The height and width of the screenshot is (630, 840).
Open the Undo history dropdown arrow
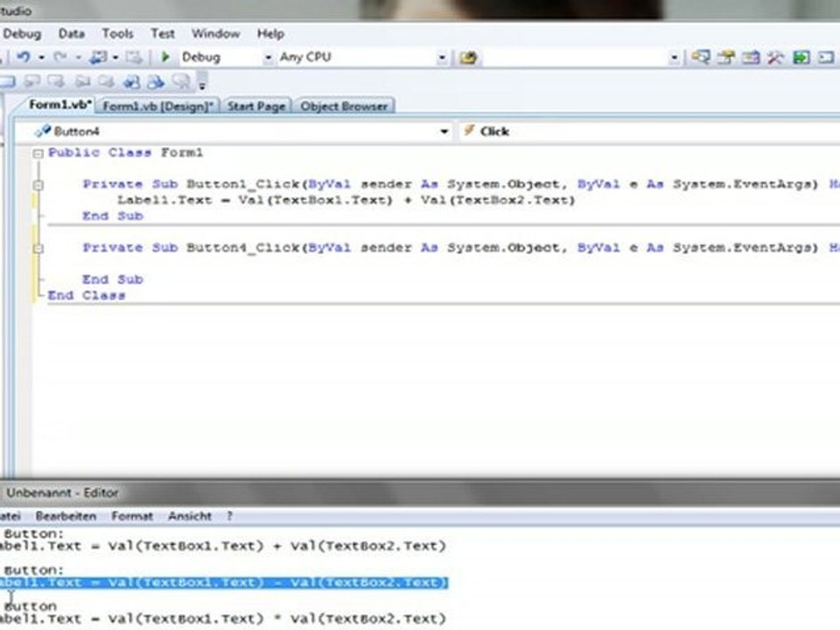coord(41,58)
